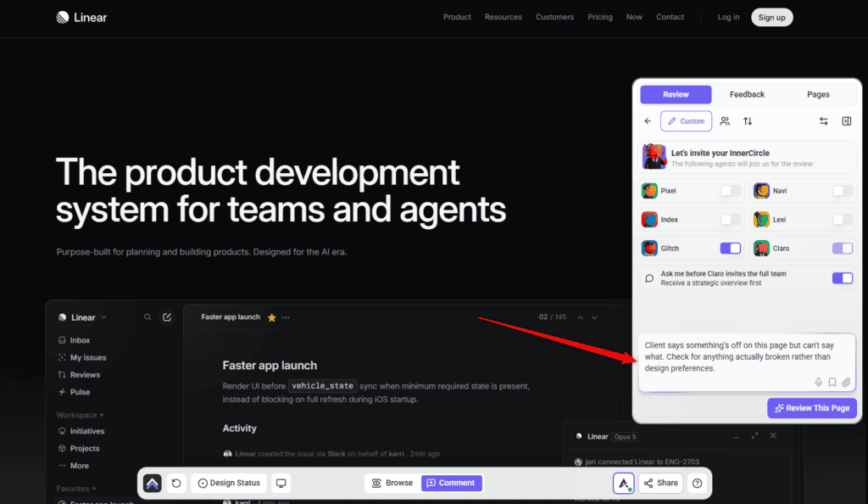Click the Glitch agent avatar
This screenshot has height=504, width=868.
tap(649, 249)
